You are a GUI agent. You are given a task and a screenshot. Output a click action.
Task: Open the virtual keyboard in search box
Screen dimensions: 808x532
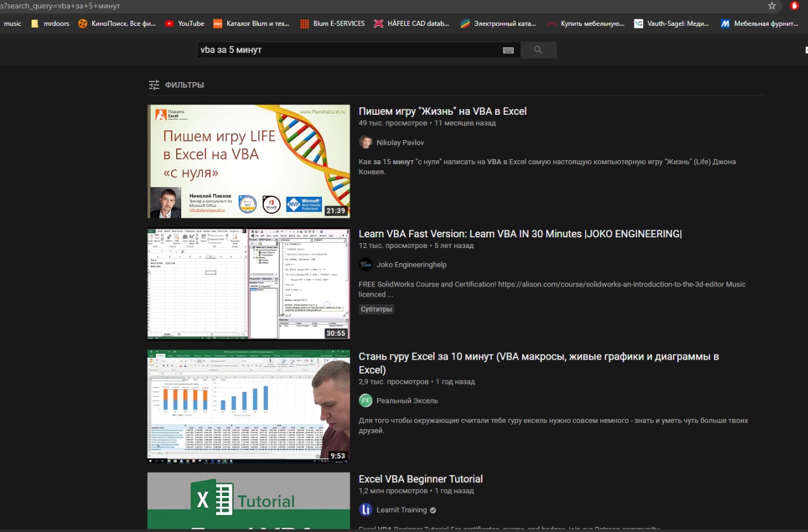[x=508, y=50]
